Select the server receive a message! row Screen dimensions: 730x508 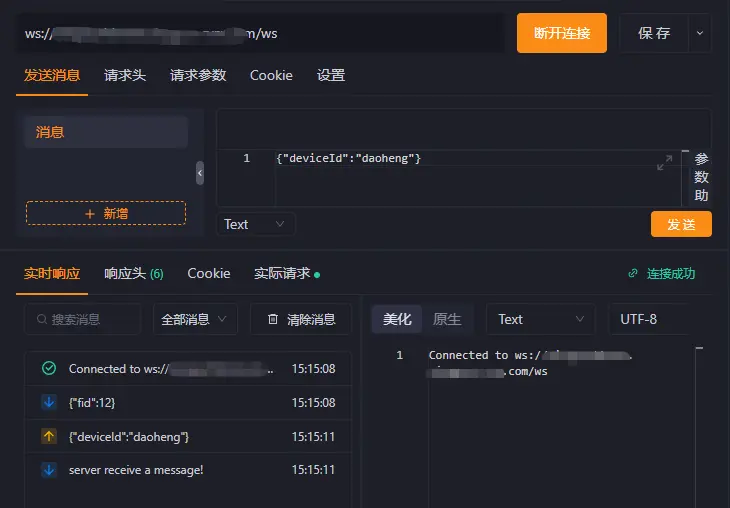[188, 470]
